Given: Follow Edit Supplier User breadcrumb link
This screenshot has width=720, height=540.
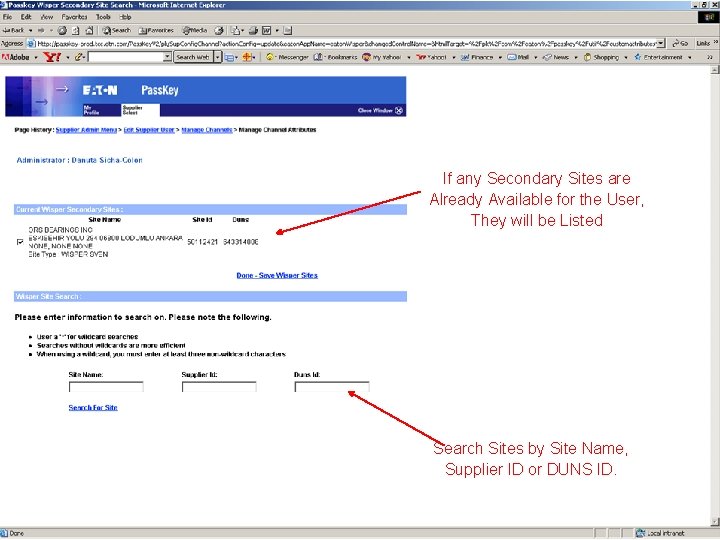Looking at the screenshot, I should point(149,130).
